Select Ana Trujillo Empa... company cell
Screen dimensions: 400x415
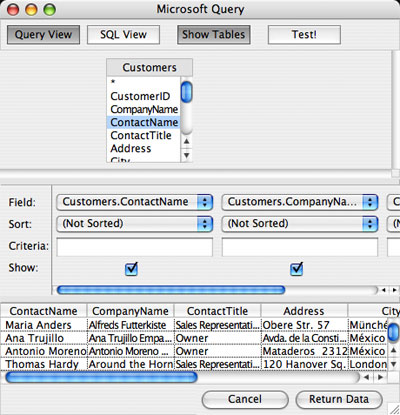tap(130, 338)
